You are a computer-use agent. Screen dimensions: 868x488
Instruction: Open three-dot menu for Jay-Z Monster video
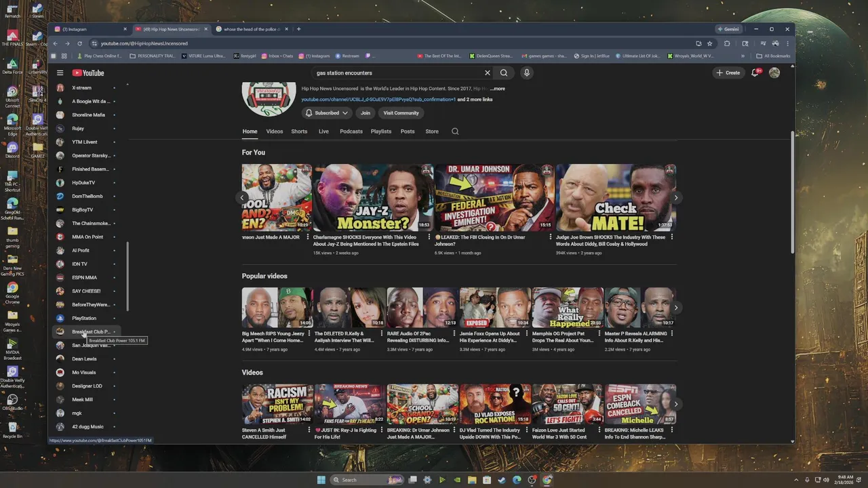point(429,237)
